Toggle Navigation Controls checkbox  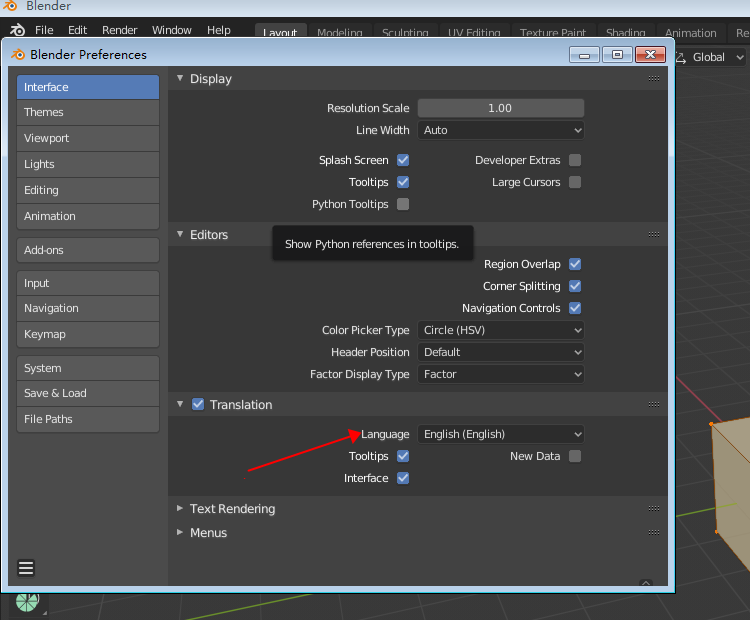[575, 308]
